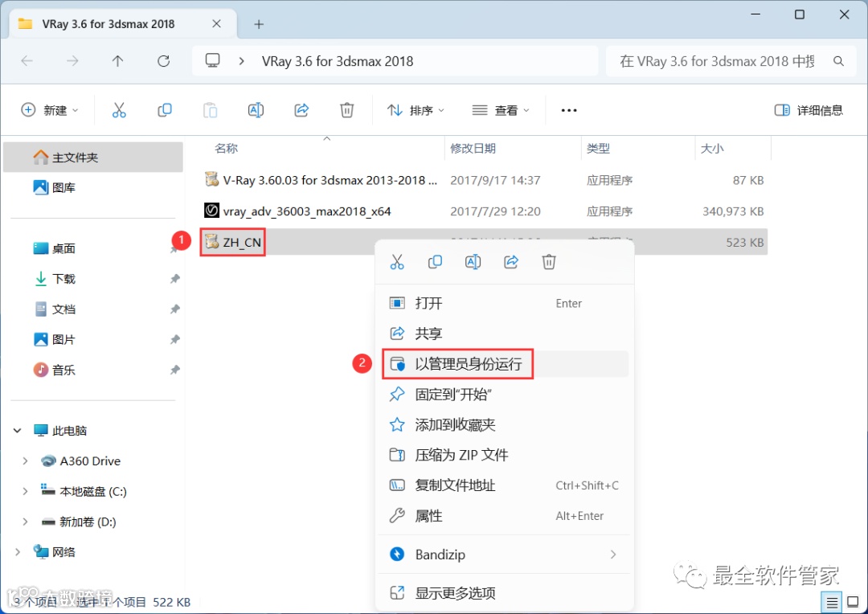
Task: Choose 添加到收藏夹 in the context menu
Action: pos(504,424)
